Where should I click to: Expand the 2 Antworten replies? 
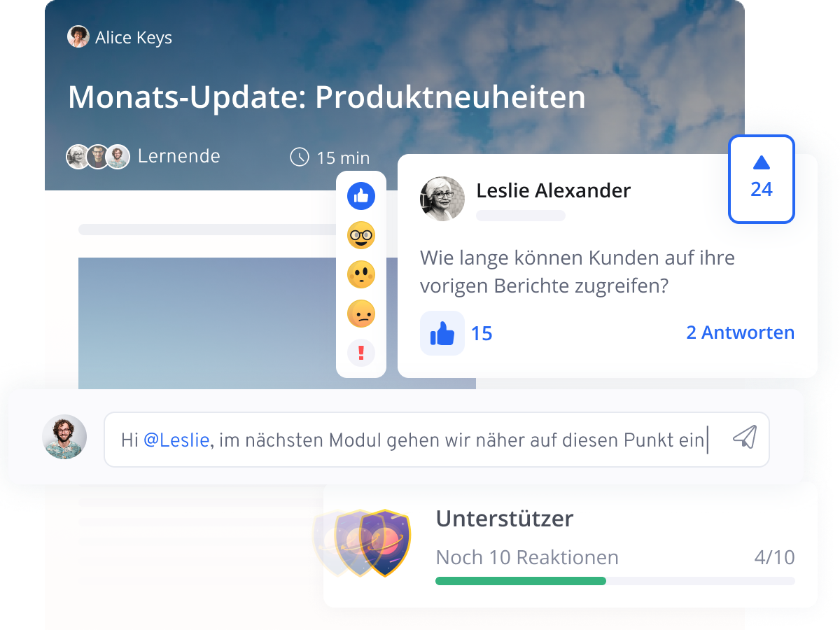(x=740, y=332)
